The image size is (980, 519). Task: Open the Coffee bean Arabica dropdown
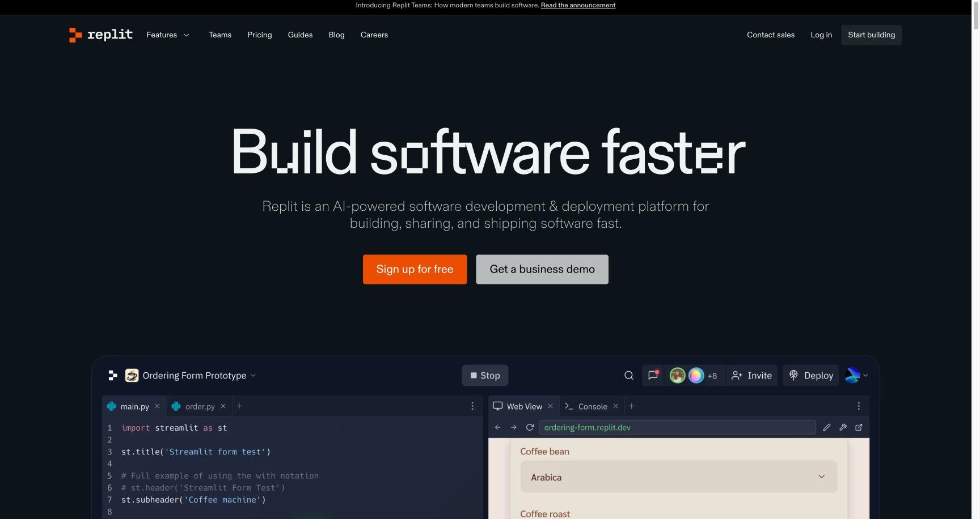678,477
